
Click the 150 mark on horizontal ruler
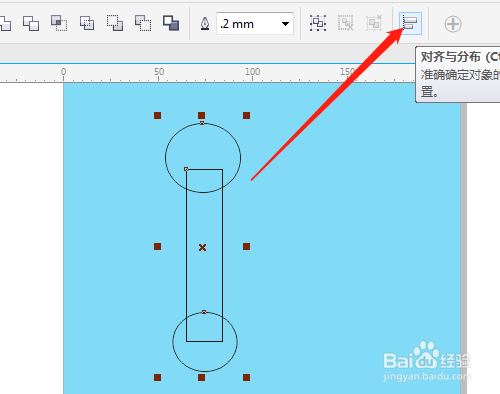tap(347, 72)
